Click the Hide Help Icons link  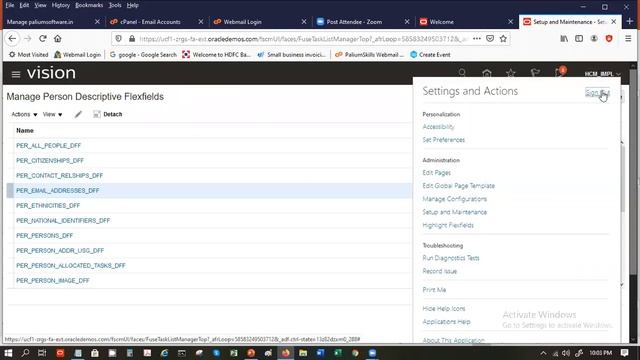click(444, 309)
